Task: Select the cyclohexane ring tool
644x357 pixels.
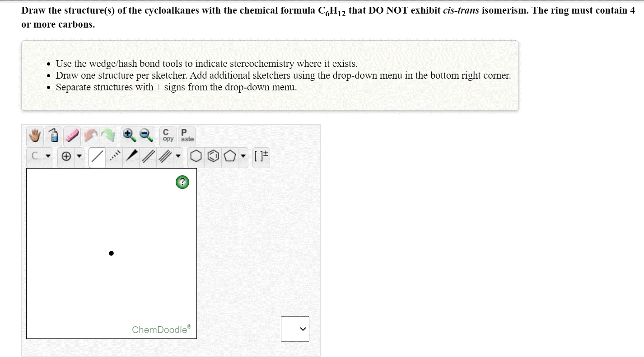Action: (196, 157)
